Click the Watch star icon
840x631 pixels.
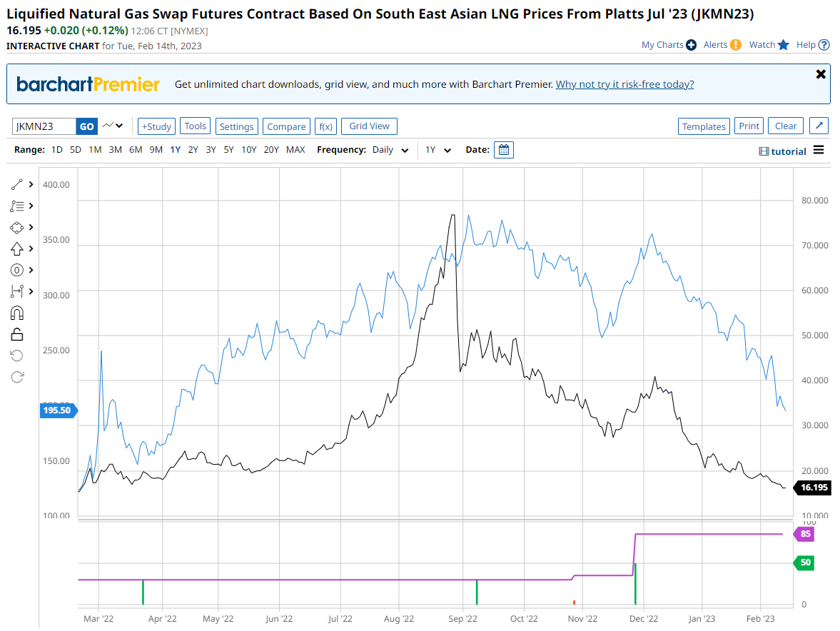(x=783, y=45)
